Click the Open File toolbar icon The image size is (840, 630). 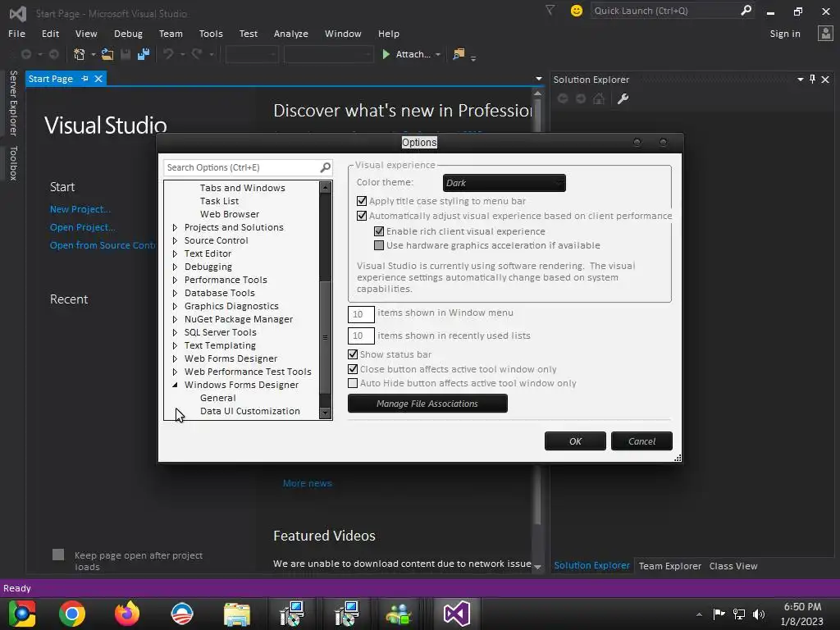pyautogui.click(x=107, y=54)
